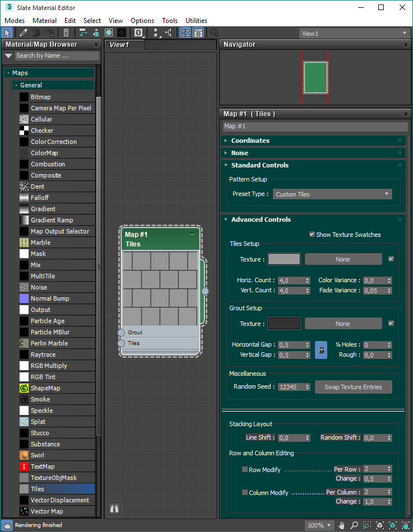Image resolution: width=413 pixels, height=532 pixels.
Task: Click the Zoom magnifier tool
Action: pos(354,525)
